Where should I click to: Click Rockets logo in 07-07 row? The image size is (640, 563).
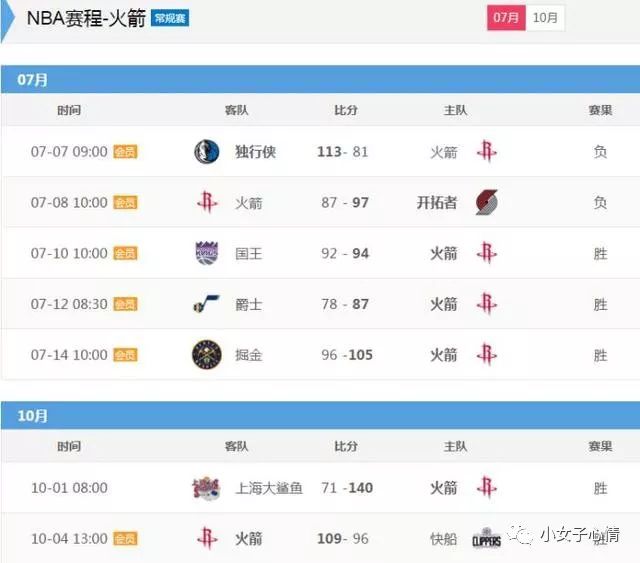(487, 151)
